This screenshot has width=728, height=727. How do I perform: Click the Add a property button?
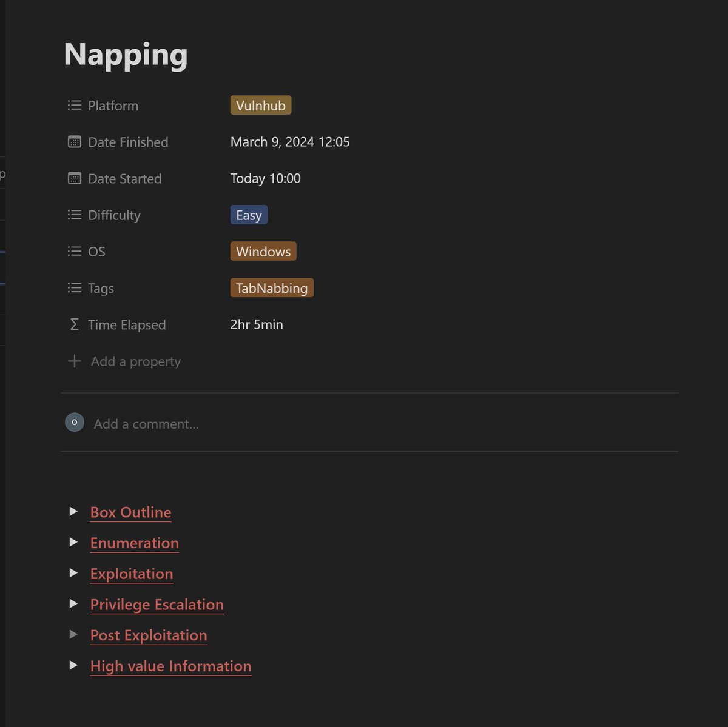124,361
